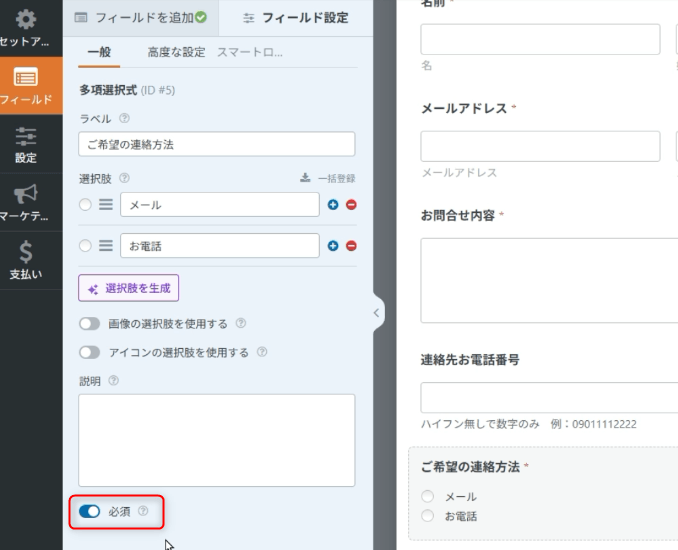The width and height of the screenshot is (678, 550).
Task: Edit the ラベル text field
Action: click(x=217, y=144)
